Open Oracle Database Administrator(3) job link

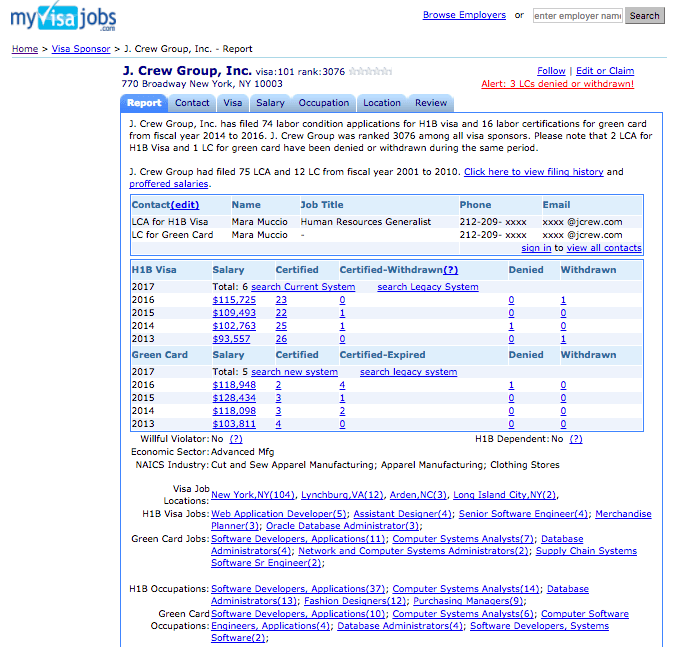click(x=343, y=526)
